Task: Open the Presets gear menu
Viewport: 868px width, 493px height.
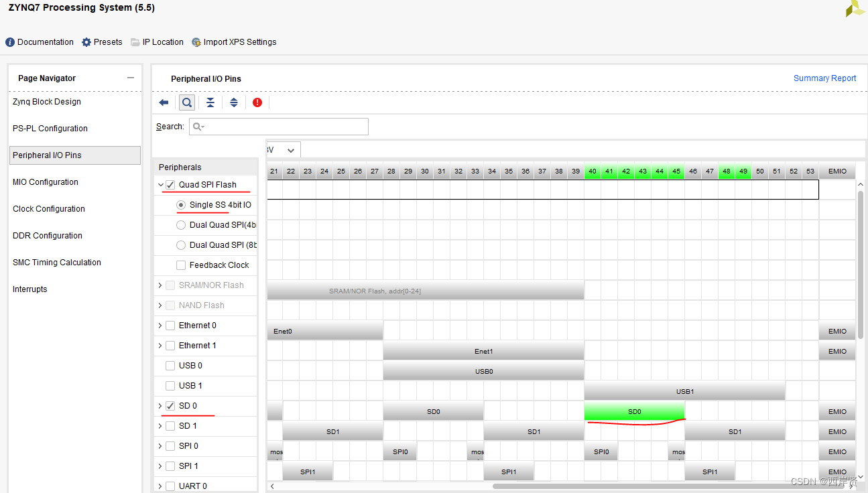Action: [x=86, y=42]
